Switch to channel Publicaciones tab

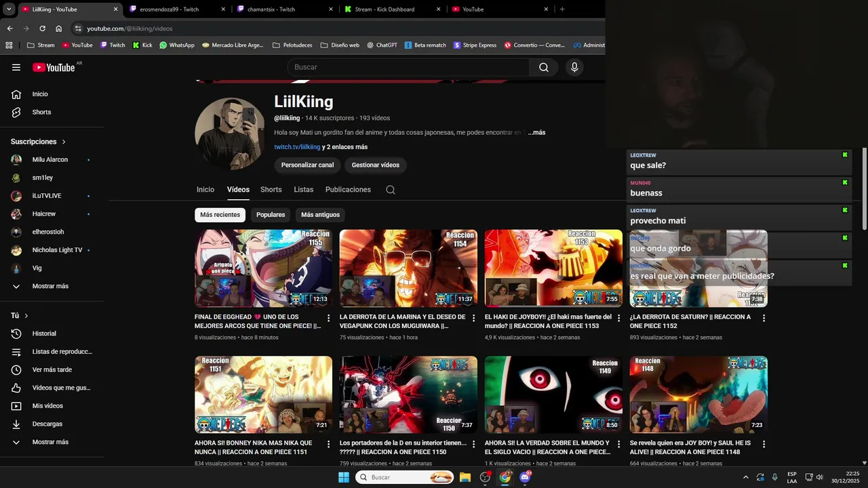348,190
